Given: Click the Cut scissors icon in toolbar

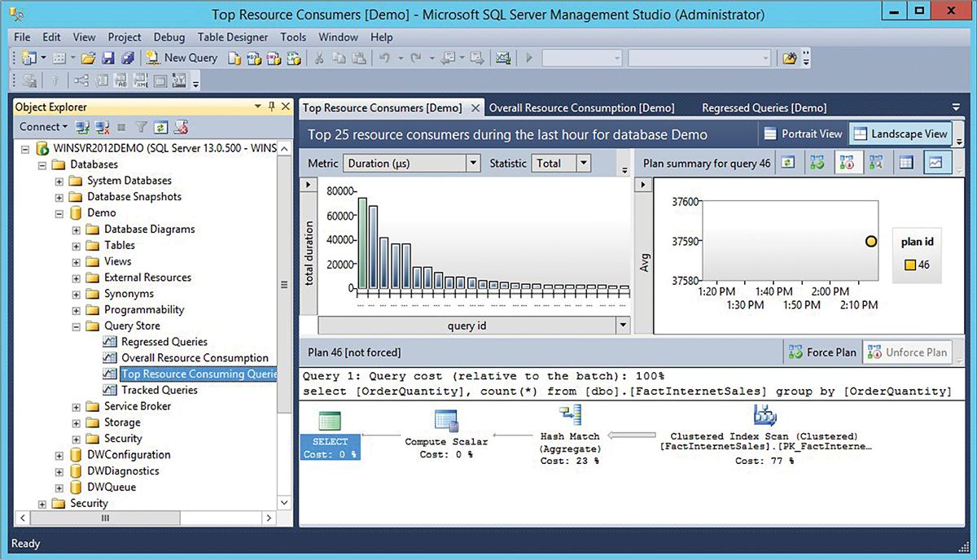Looking at the screenshot, I should point(319,58).
